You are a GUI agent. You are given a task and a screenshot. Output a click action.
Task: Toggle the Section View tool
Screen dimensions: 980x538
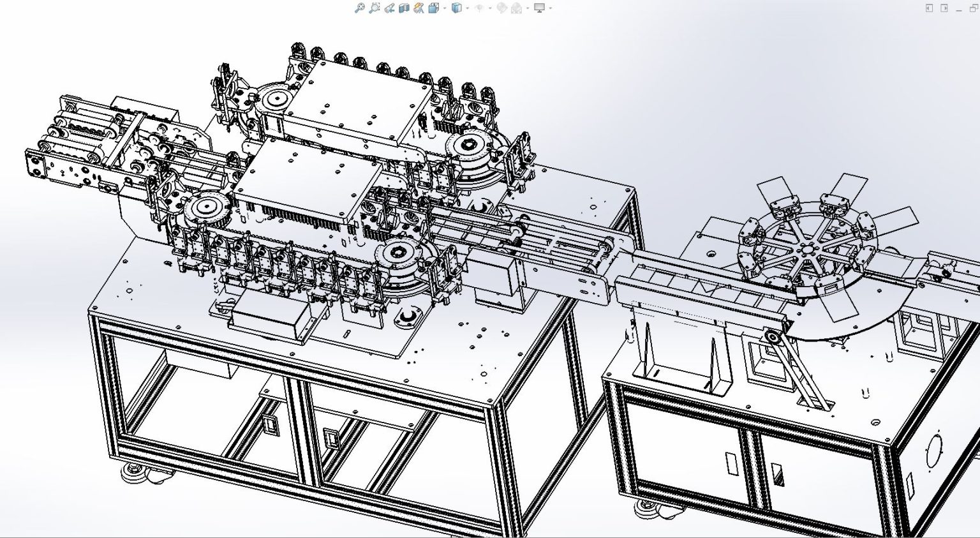coord(404,8)
